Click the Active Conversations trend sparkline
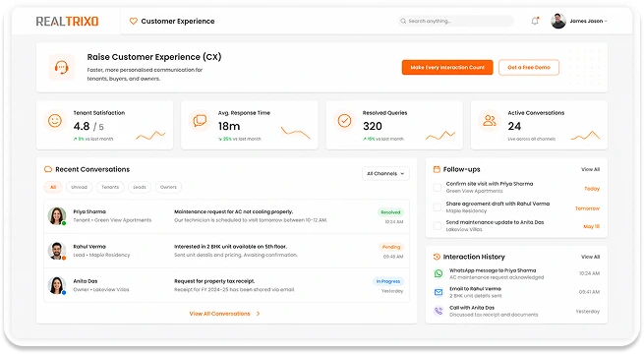 (x=585, y=136)
